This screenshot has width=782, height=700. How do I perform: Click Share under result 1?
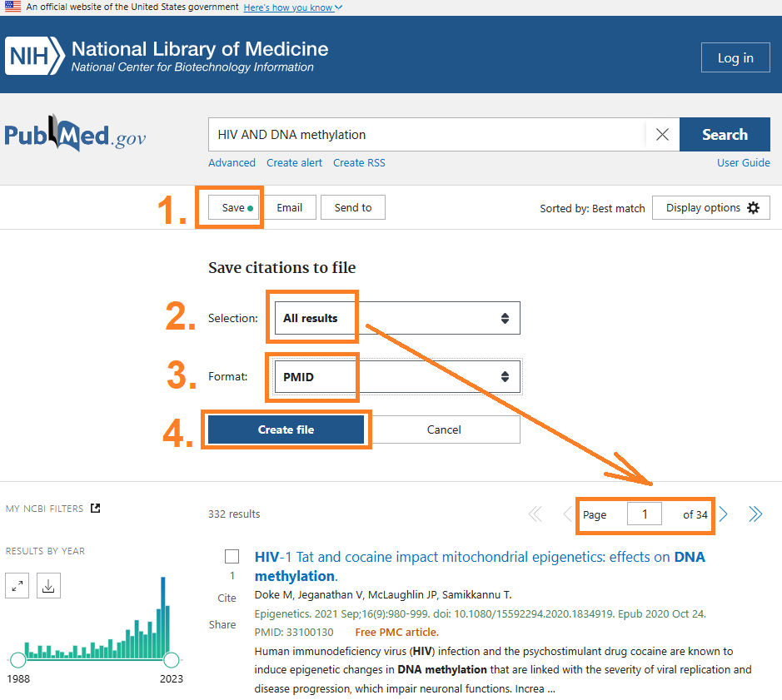[x=222, y=625]
